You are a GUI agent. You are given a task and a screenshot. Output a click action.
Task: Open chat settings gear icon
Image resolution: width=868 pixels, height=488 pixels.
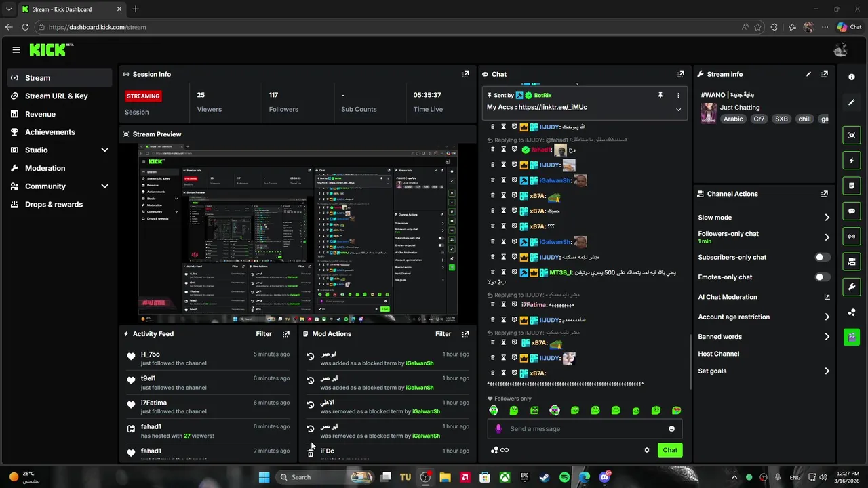(x=647, y=450)
